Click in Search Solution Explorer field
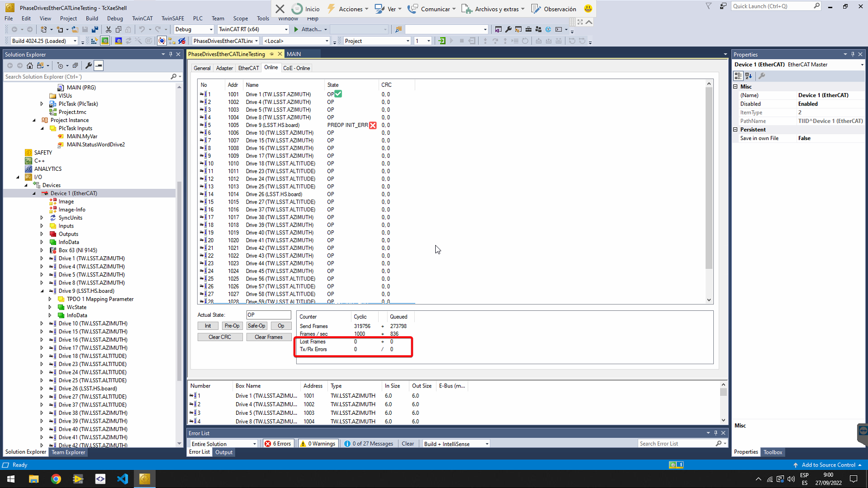Image resolution: width=868 pixels, height=488 pixels. (87, 77)
